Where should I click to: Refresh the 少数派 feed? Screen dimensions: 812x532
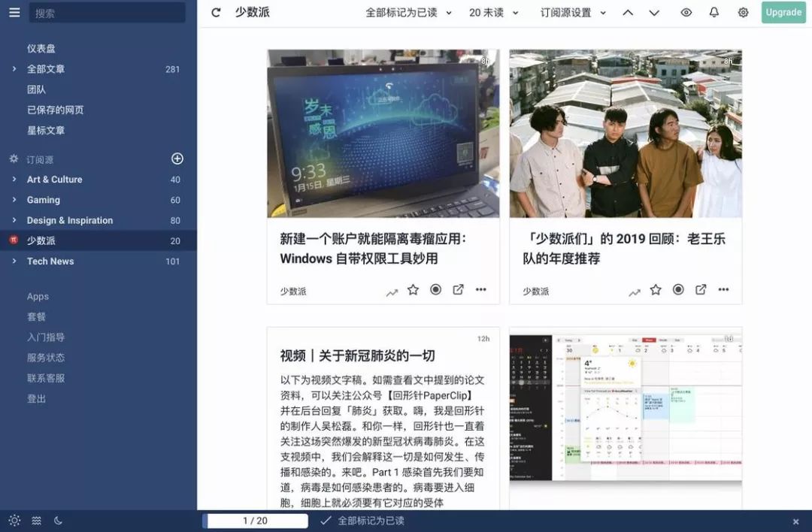tap(216, 13)
